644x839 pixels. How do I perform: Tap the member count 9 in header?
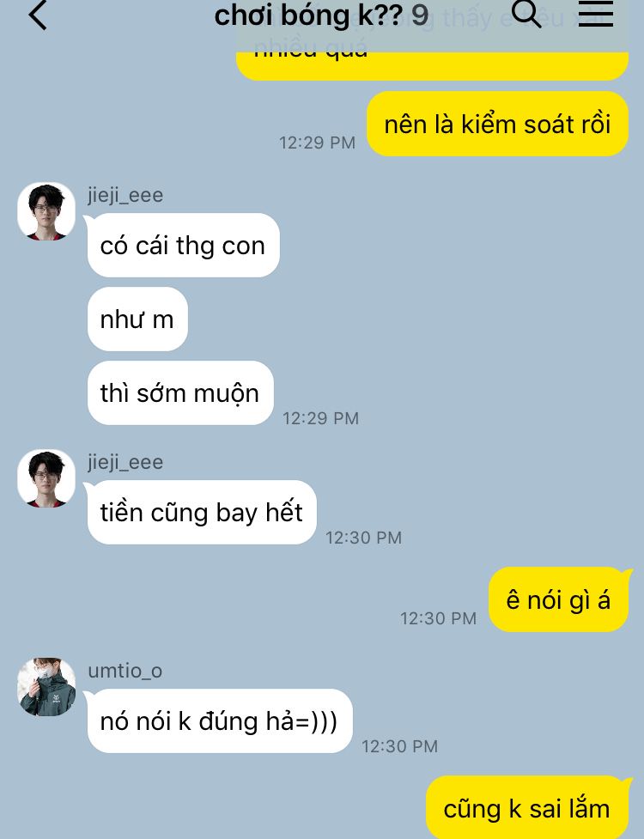(420, 15)
